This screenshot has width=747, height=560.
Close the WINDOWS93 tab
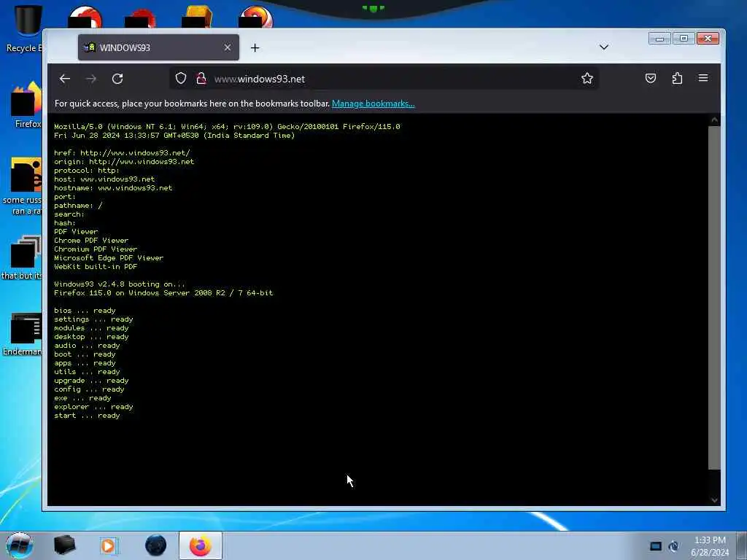click(x=228, y=47)
